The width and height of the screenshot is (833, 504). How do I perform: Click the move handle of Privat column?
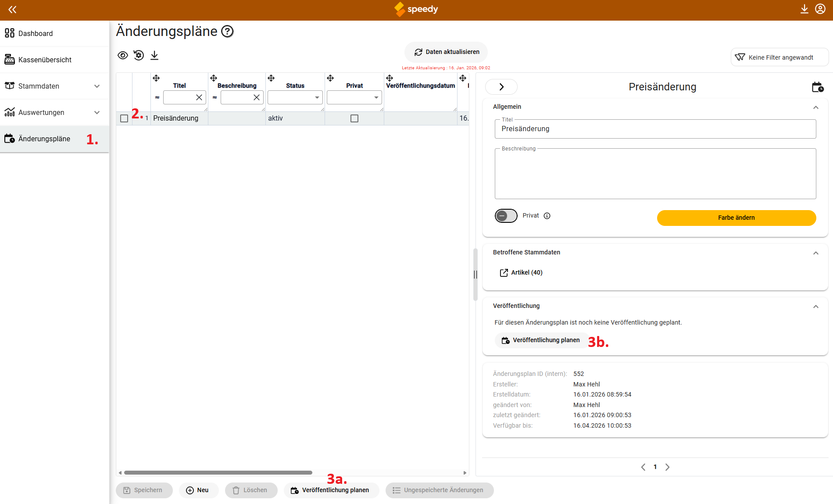point(330,78)
